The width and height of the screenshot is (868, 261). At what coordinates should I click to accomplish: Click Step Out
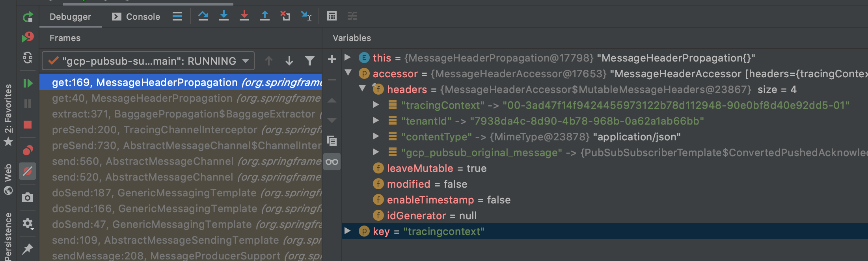tap(265, 16)
